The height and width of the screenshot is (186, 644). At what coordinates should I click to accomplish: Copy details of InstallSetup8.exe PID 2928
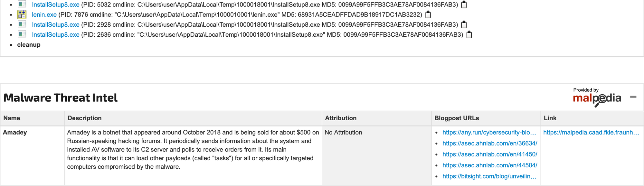(x=464, y=24)
